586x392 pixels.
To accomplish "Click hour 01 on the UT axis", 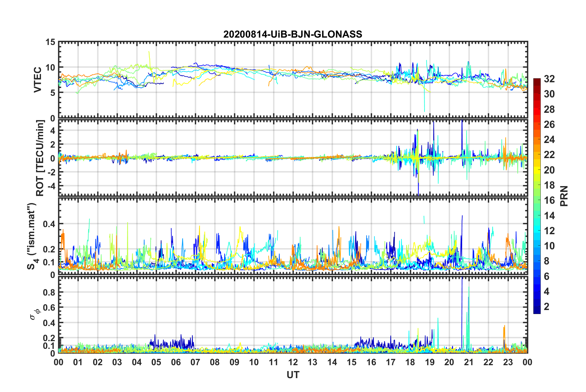I will point(78,362).
